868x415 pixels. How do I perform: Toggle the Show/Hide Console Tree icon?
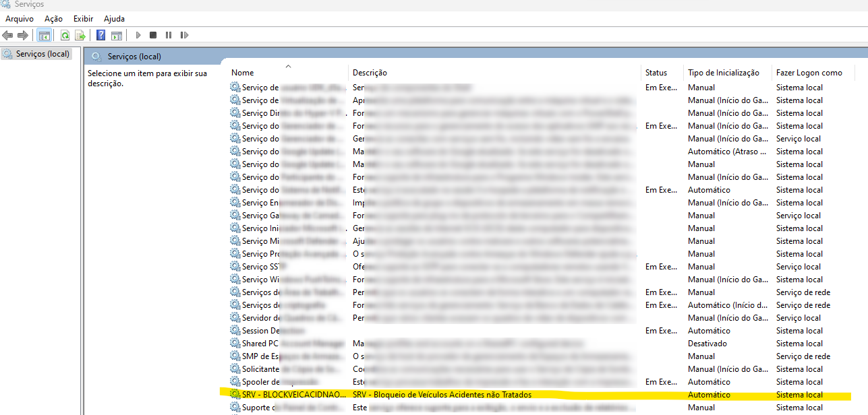tap(44, 35)
